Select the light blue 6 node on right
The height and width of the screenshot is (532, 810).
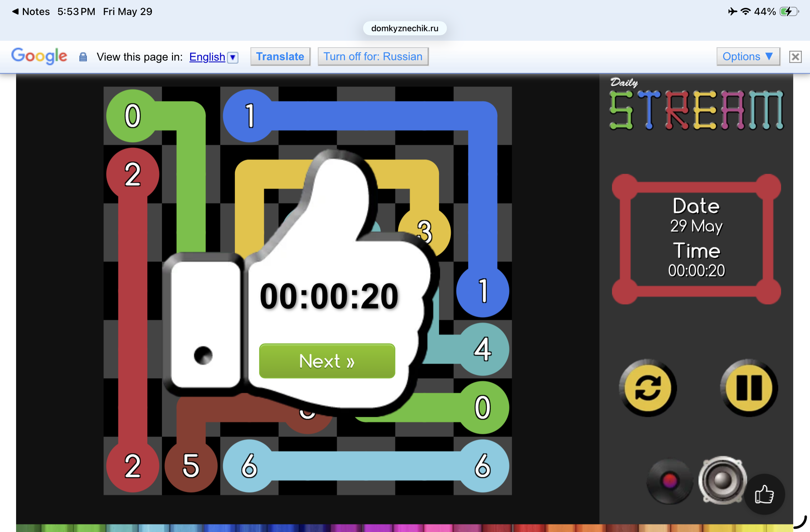click(483, 466)
